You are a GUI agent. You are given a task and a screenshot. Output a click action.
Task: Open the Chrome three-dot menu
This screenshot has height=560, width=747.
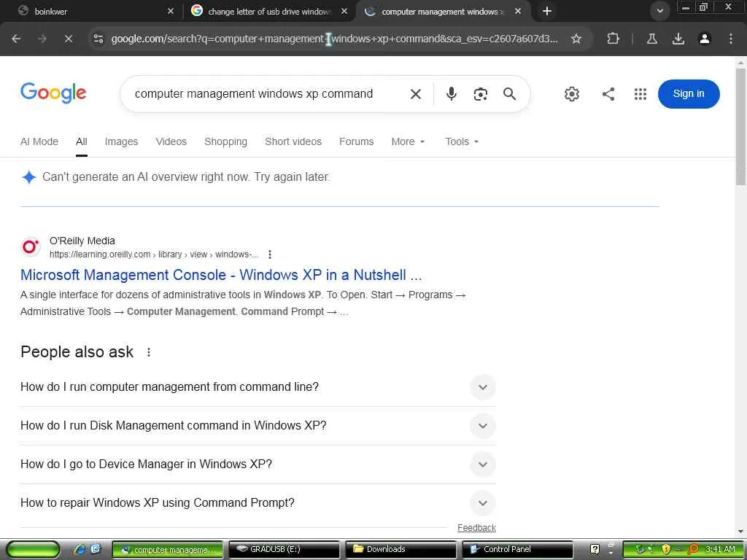point(731,39)
